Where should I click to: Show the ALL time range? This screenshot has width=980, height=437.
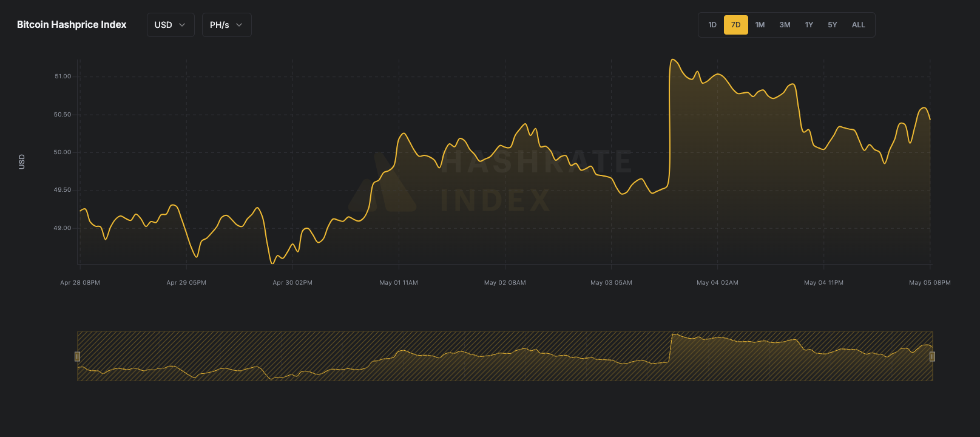click(858, 25)
